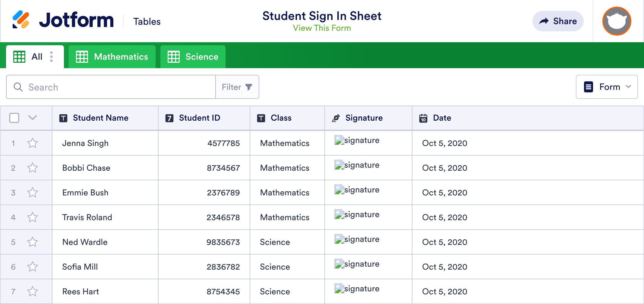Image resolution: width=644 pixels, height=304 pixels.
Task: Click inside the Search field
Action: 90,87
